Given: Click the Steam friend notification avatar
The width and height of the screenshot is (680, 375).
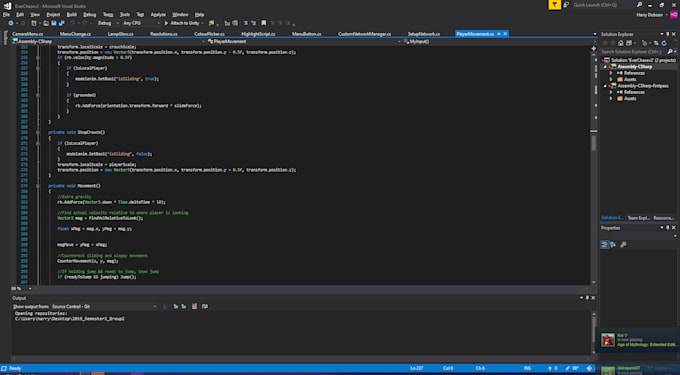Looking at the screenshot, I should click(608, 339).
